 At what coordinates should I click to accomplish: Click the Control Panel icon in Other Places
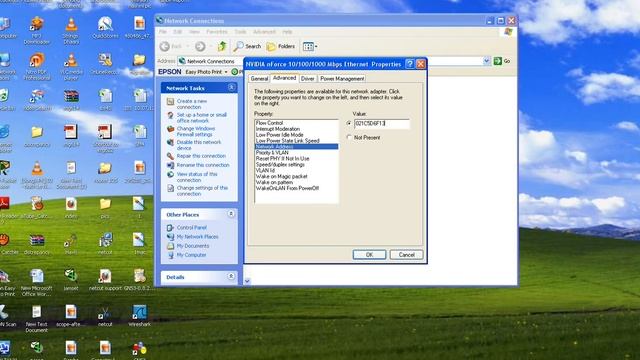pyautogui.click(x=171, y=227)
